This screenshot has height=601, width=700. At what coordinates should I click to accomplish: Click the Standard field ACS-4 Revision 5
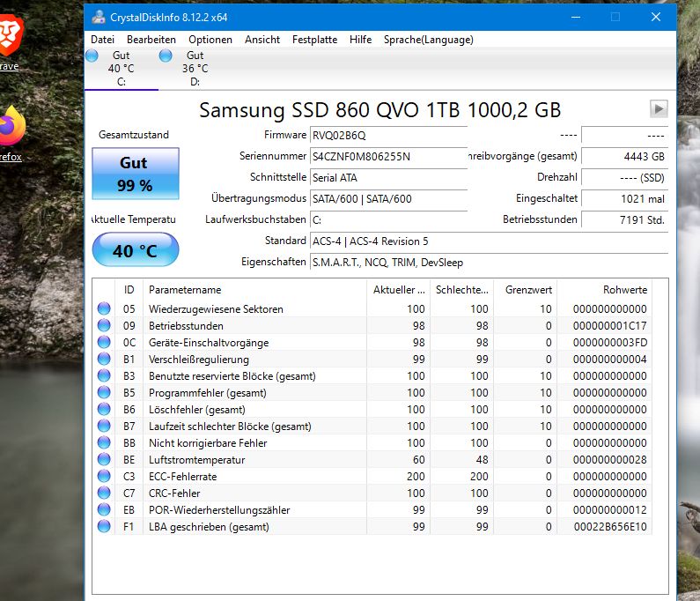(489, 241)
